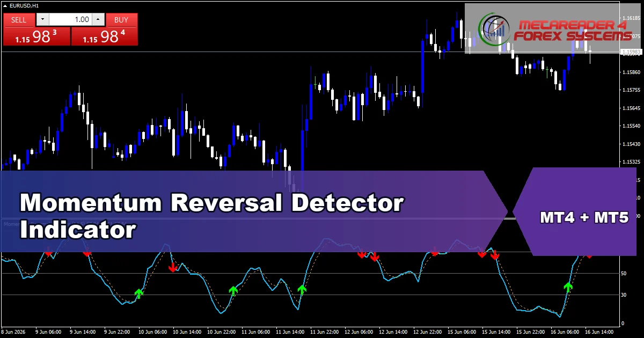Click price scale value 1.15860

pyautogui.click(x=631, y=72)
